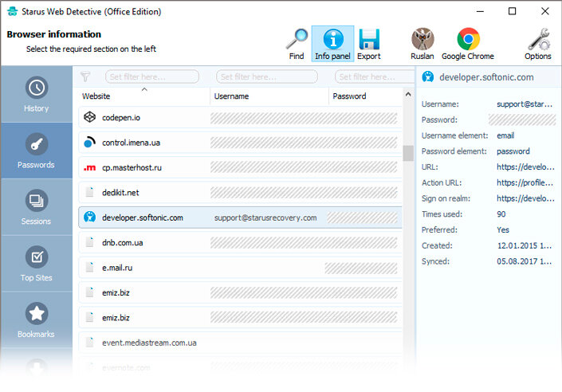Focus the Username column filter field
This screenshot has height=392, width=562.
[267, 76]
